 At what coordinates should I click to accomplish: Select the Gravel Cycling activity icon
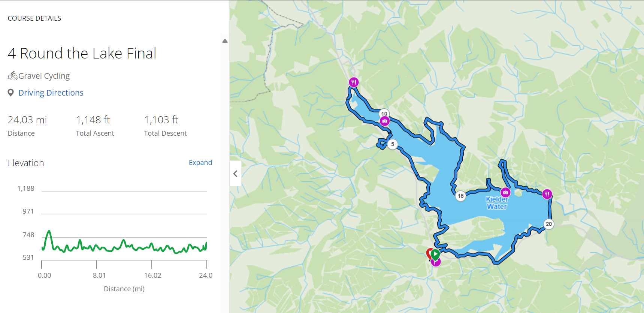tap(12, 75)
